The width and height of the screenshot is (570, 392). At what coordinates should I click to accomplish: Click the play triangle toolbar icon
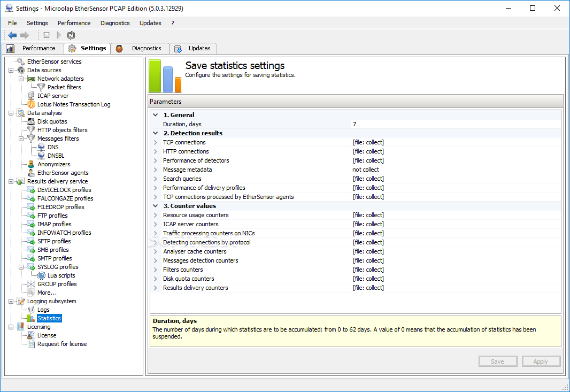click(x=59, y=35)
